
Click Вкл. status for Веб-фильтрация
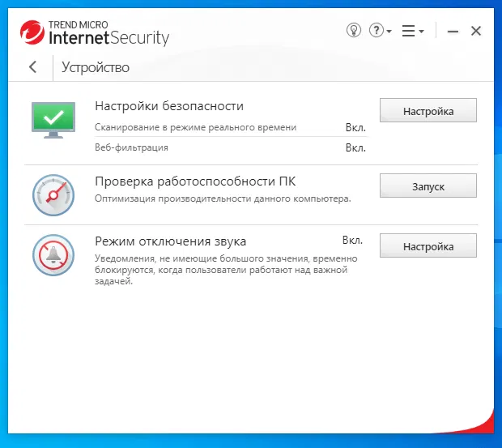355,147
